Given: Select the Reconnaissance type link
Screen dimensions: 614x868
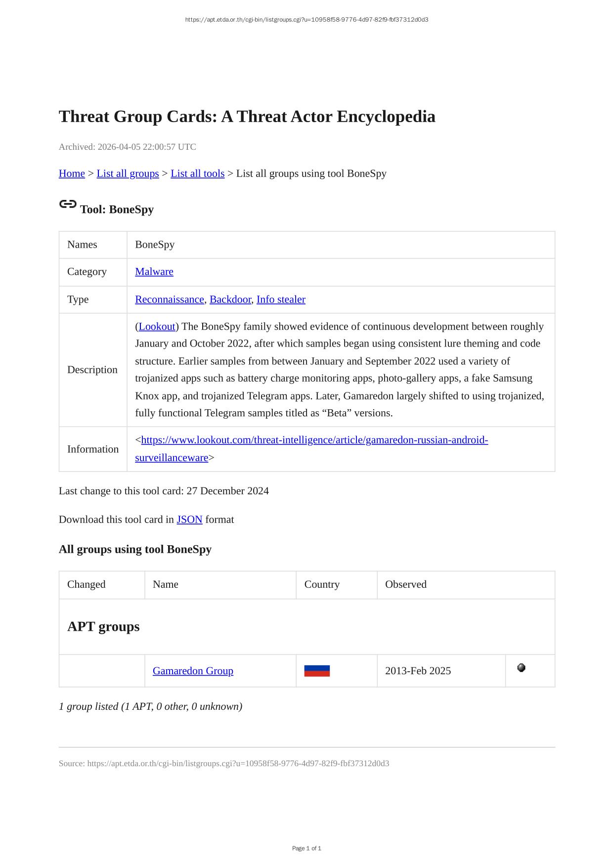Looking at the screenshot, I should tap(170, 300).
